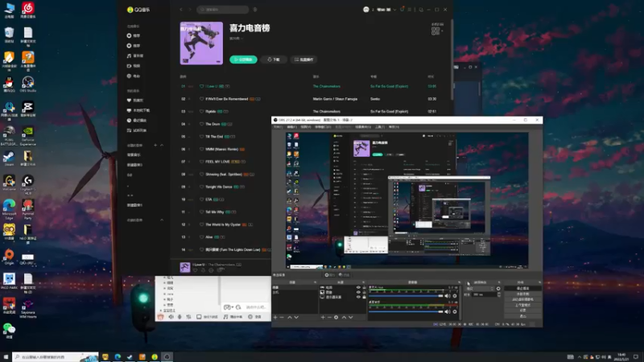This screenshot has height=362, width=644.
Task: Click transition settings gear in OBS
Action: click(498, 289)
